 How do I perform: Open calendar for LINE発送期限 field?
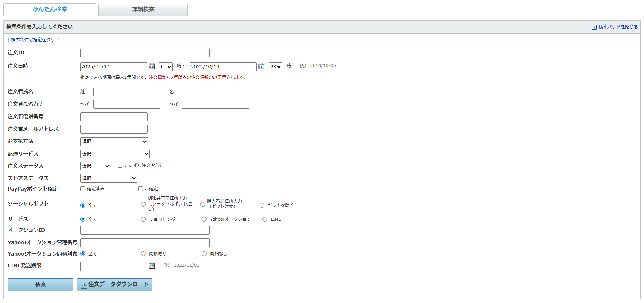(152, 266)
